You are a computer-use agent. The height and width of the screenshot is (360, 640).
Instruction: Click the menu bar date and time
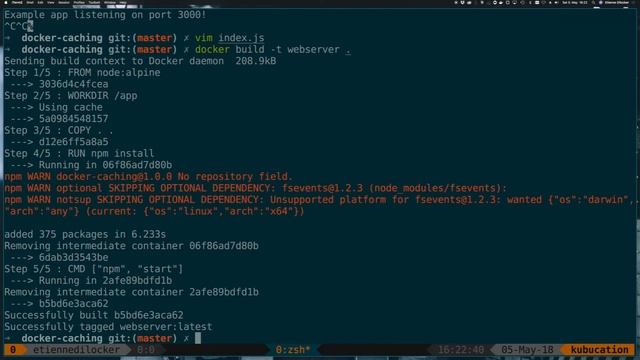click(x=575, y=2)
